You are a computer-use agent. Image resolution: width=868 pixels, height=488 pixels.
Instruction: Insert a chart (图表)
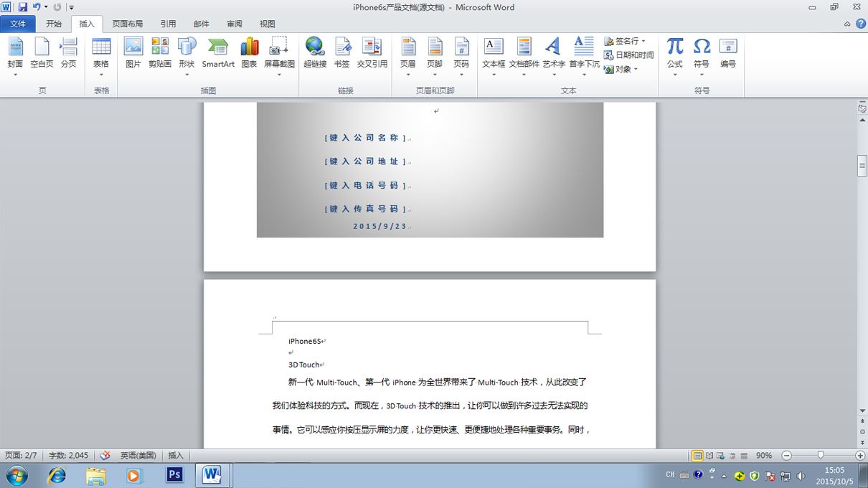(x=249, y=53)
